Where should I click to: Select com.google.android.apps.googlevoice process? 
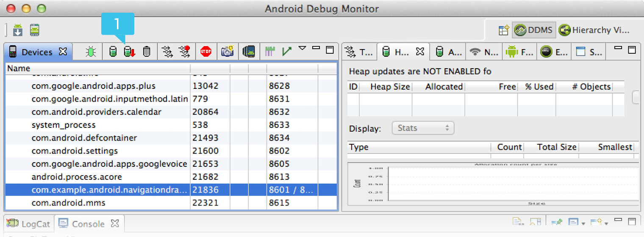(x=171, y=164)
